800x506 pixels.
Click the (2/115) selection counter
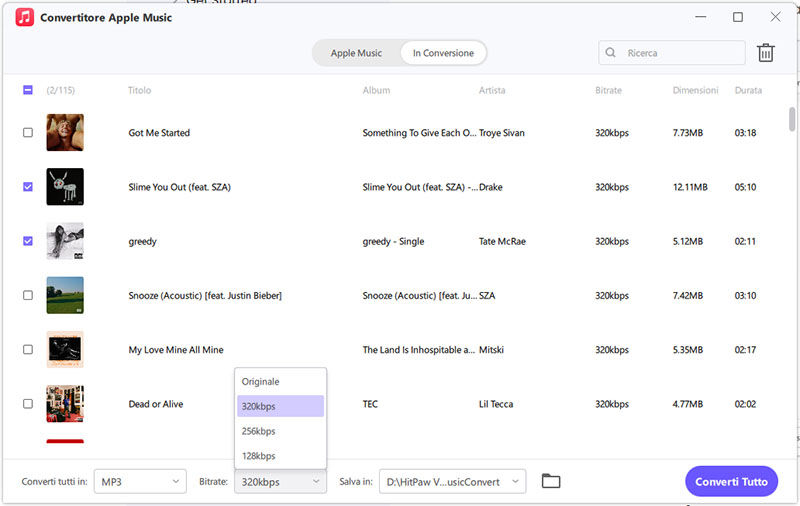click(60, 90)
